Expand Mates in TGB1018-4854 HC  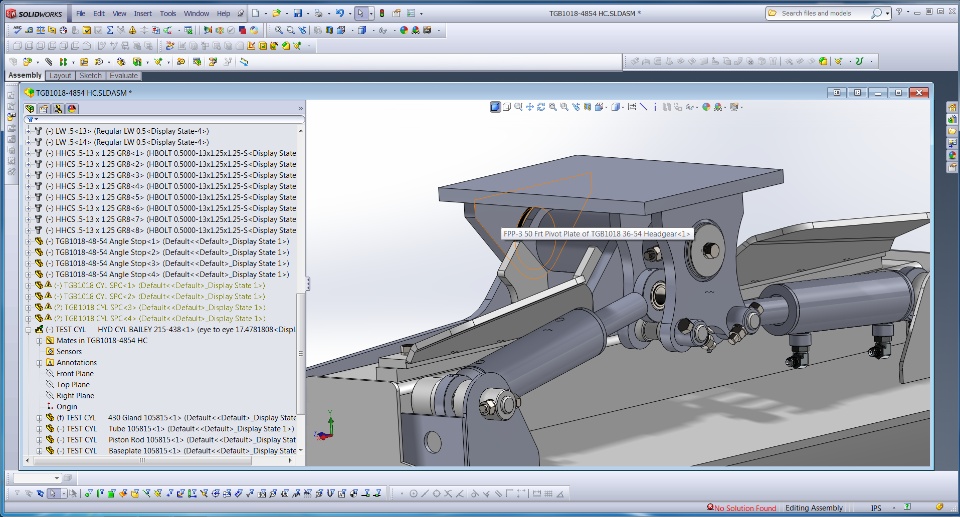coord(40,340)
